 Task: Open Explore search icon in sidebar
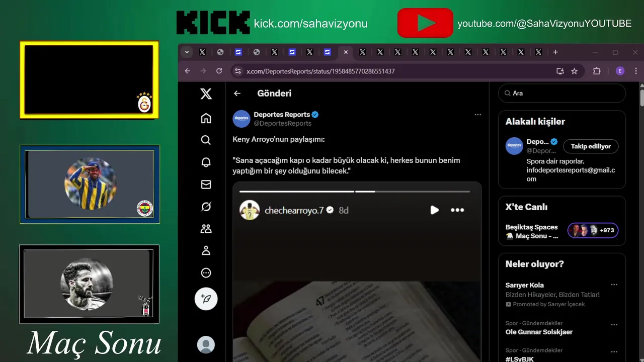click(x=206, y=140)
